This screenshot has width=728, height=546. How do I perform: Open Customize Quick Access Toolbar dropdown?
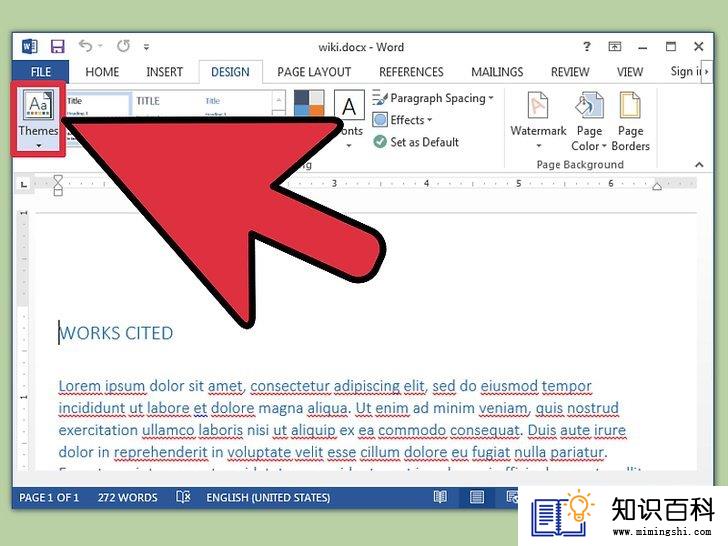pos(146,47)
